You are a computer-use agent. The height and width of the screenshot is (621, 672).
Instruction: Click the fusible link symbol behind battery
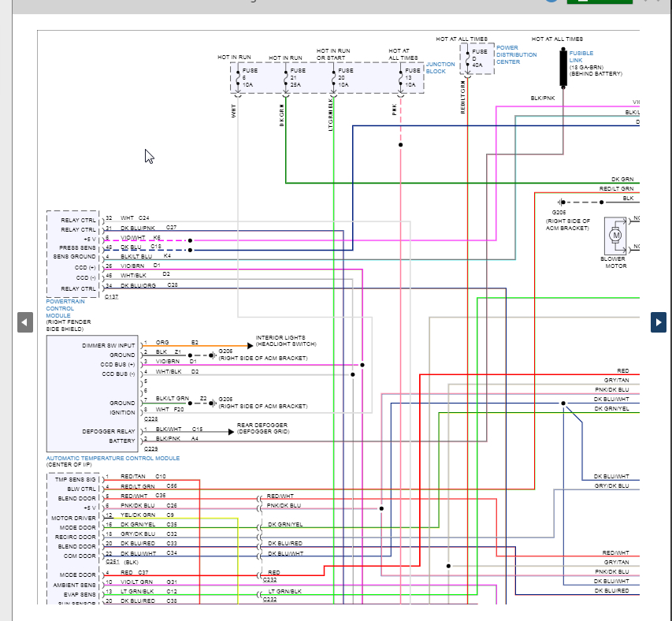pos(563,68)
